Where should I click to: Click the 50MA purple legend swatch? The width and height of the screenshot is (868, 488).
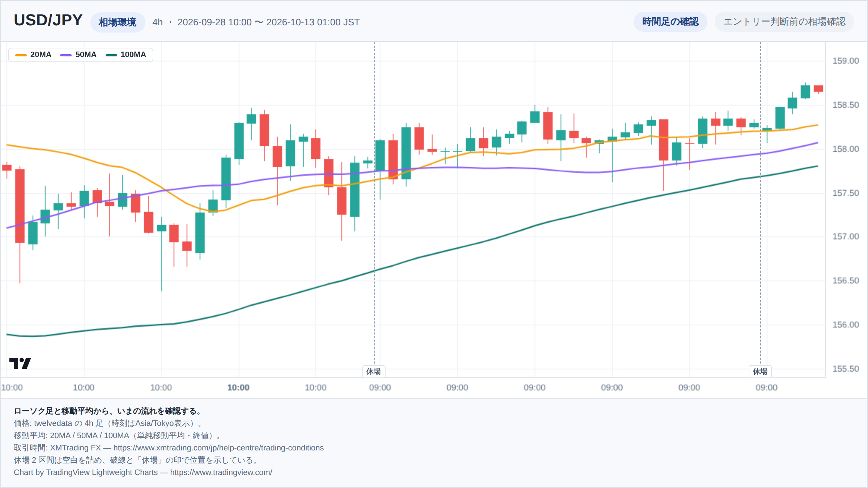pos(66,55)
